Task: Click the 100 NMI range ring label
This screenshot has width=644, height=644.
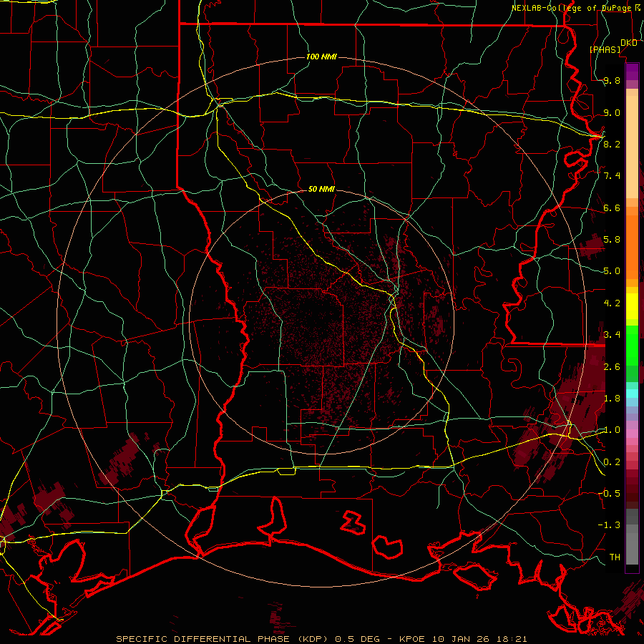Action: pyautogui.click(x=321, y=57)
